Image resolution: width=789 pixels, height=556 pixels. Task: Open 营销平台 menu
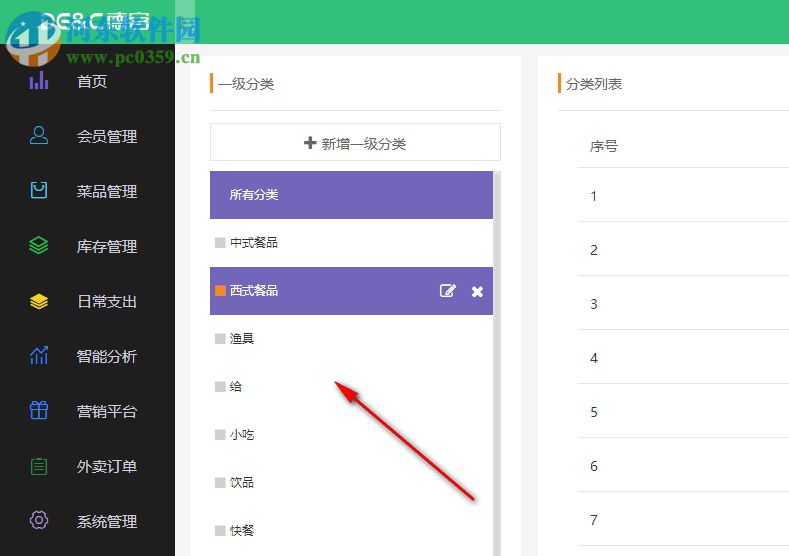coord(107,412)
